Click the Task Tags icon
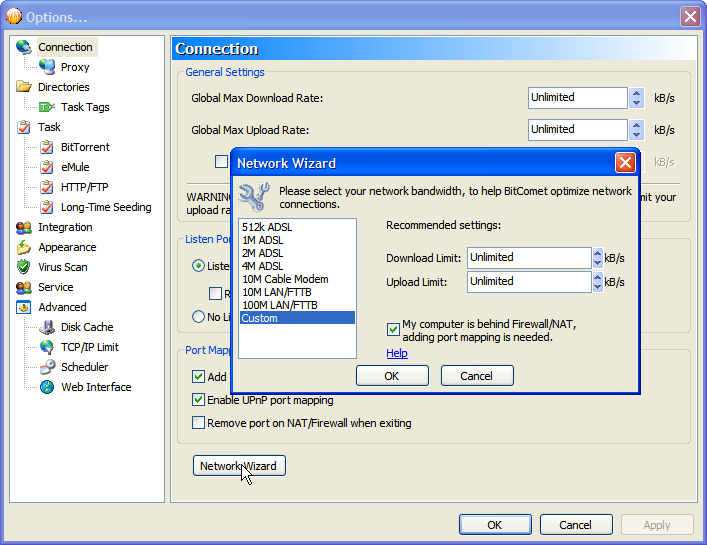Screen dimensions: 707x545 pos(47,107)
